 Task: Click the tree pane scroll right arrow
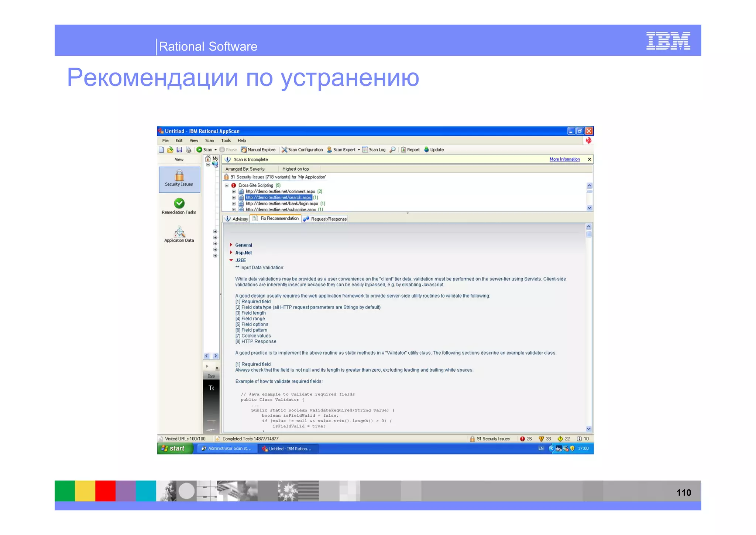coord(216,356)
